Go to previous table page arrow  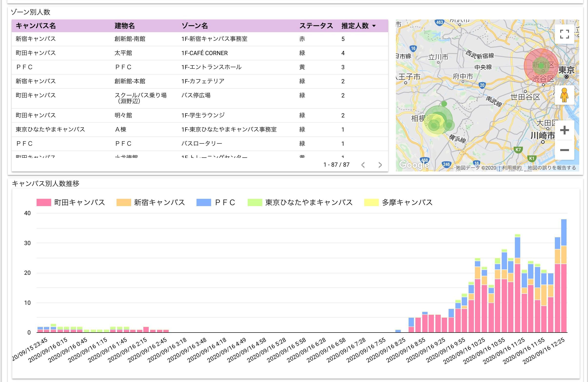(x=363, y=165)
